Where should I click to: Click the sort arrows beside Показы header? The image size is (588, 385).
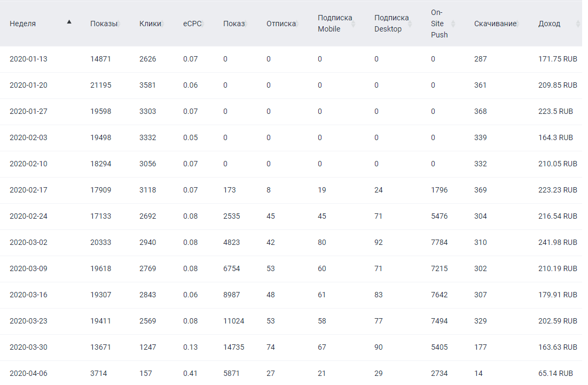(x=119, y=24)
